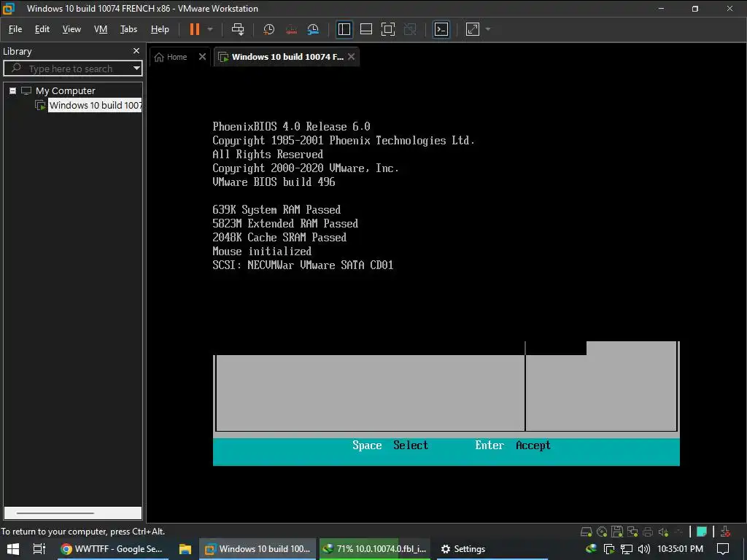The width and height of the screenshot is (747, 560).
Task: Send Ctrl+Alt+Del to the virtual machine
Action: [238, 29]
